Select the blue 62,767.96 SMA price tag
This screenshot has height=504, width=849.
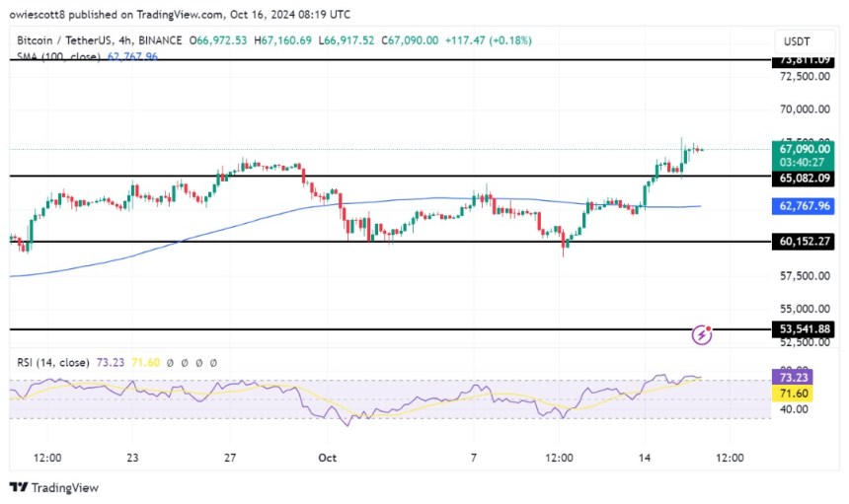click(804, 208)
